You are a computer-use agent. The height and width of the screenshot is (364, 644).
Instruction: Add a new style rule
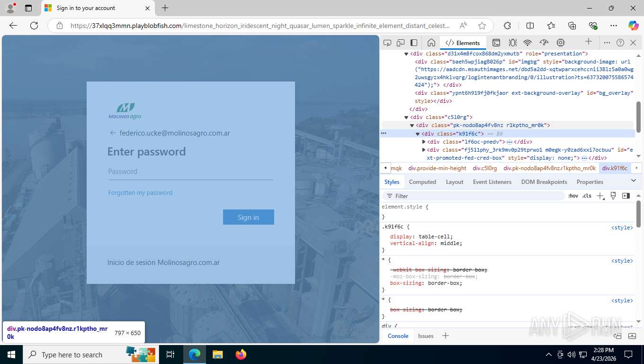tap(600, 196)
